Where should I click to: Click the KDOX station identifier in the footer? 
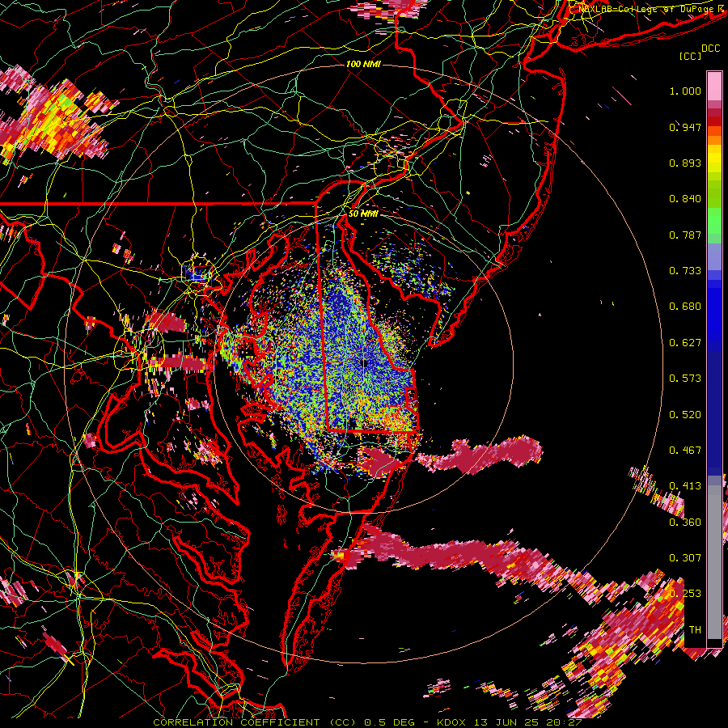pyautogui.click(x=451, y=722)
